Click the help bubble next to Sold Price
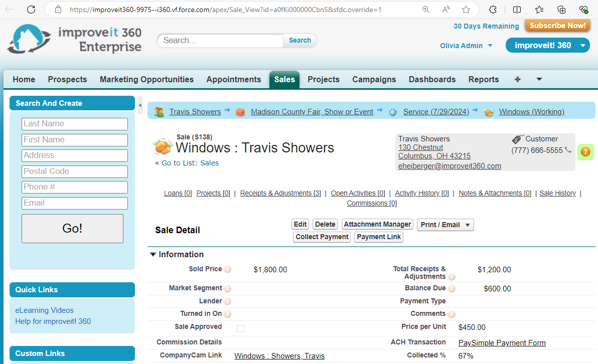The height and width of the screenshot is (364, 598). click(x=227, y=269)
